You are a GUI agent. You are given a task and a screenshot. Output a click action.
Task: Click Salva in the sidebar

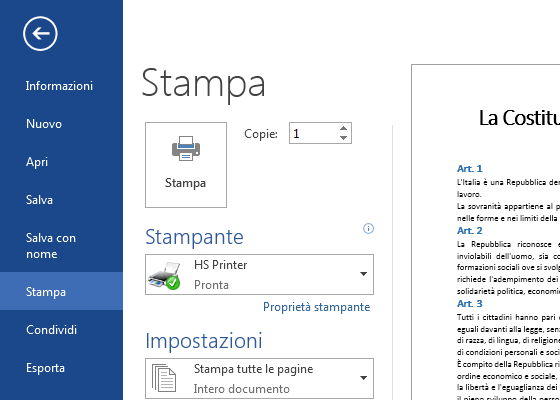(x=39, y=200)
